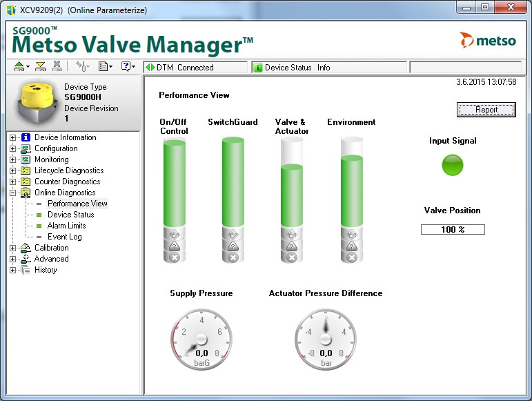
Task: Select the Calibration tree label
Action: (x=52, y=248)
